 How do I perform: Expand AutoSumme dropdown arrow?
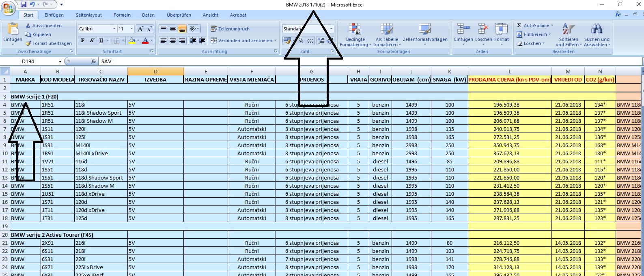pos(552,26)
